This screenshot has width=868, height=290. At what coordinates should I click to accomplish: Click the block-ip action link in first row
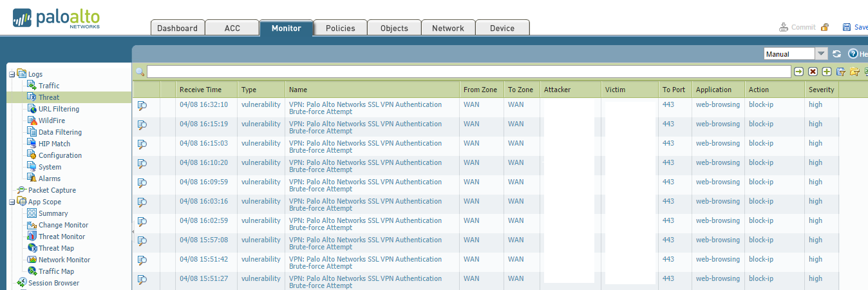pos(760,104)
